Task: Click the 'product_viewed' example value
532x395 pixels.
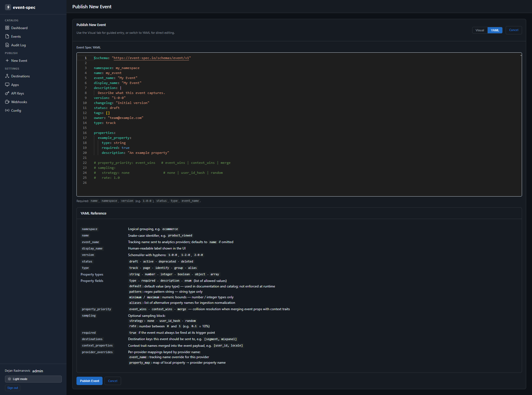Action: (180, 235)
